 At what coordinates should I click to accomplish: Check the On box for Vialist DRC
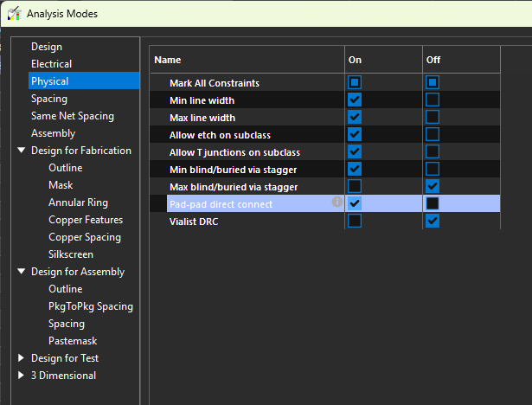point(355,222)
